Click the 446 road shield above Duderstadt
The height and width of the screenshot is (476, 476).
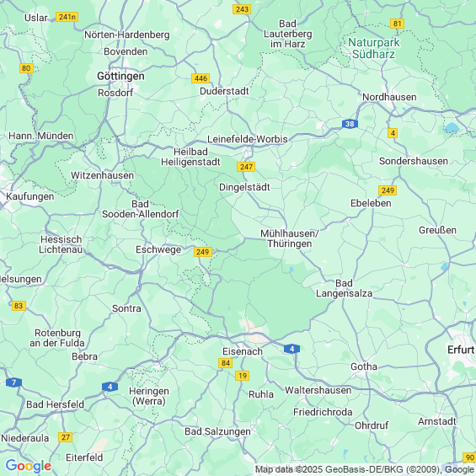(201, 78)
